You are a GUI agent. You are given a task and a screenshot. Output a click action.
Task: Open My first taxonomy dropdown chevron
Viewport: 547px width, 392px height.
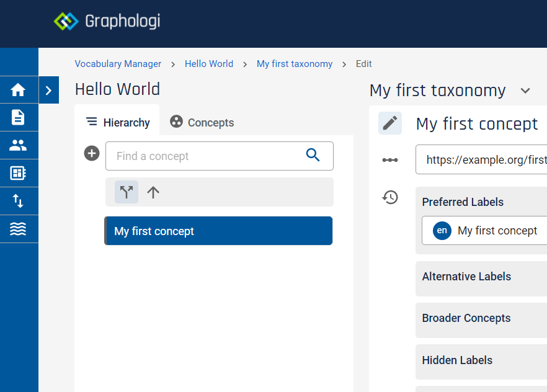coord(525,91)
